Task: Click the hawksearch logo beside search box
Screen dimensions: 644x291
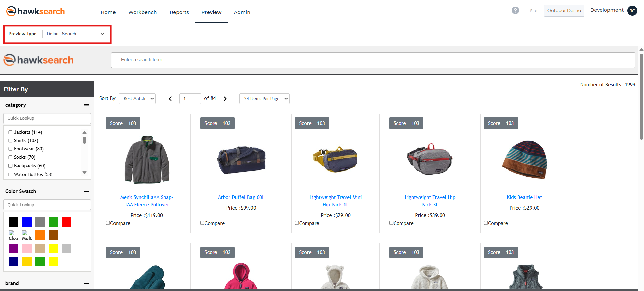Action: pos(38,60)
